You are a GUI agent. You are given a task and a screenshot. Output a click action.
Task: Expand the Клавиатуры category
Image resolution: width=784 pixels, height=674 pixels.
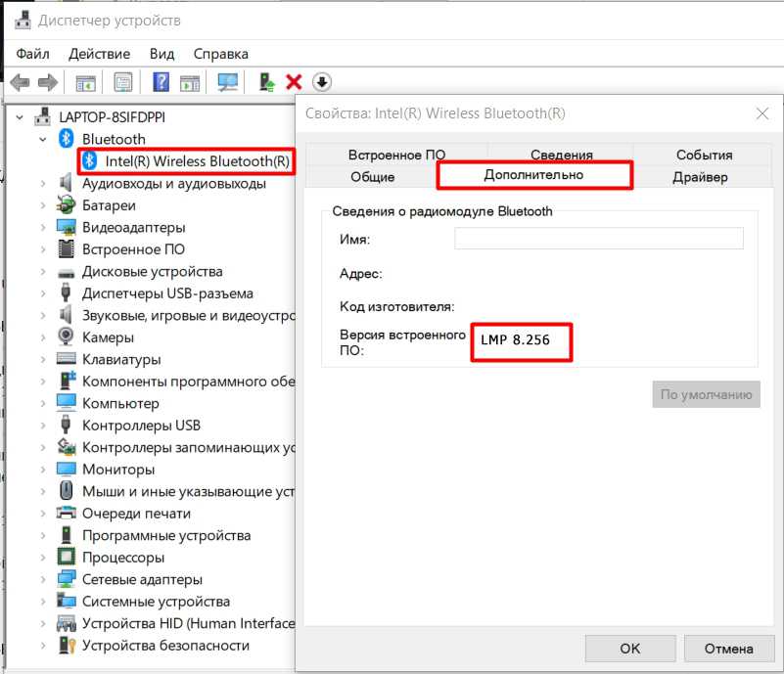pos(42,359)
